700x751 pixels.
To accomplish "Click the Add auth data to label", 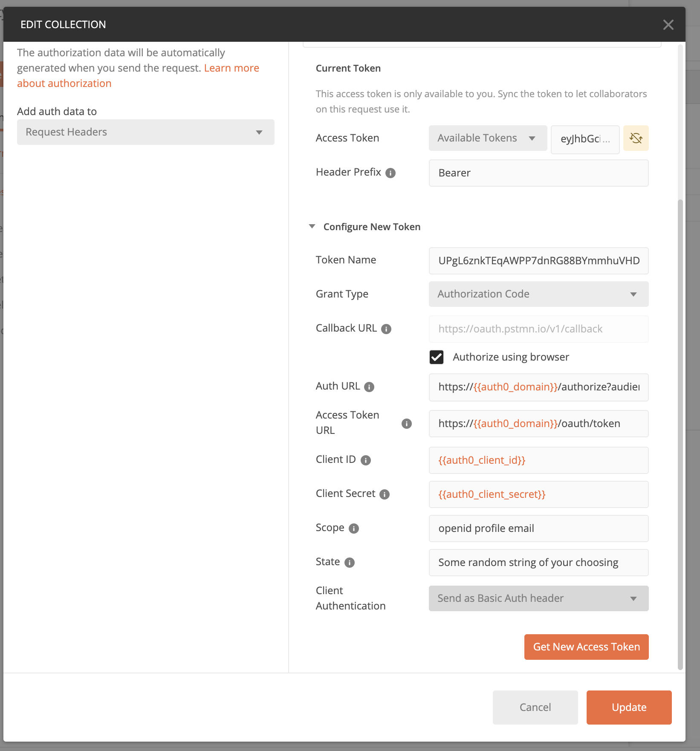I will point(57,112).
